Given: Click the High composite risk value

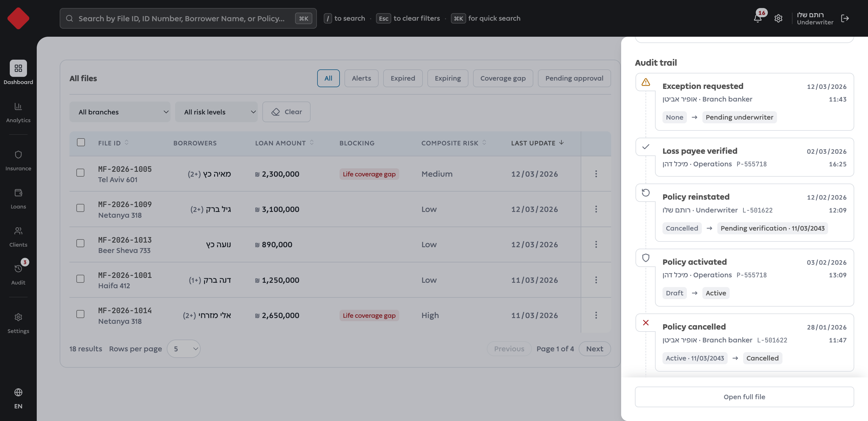Looking at the screenshot, I should coord(430,315).
